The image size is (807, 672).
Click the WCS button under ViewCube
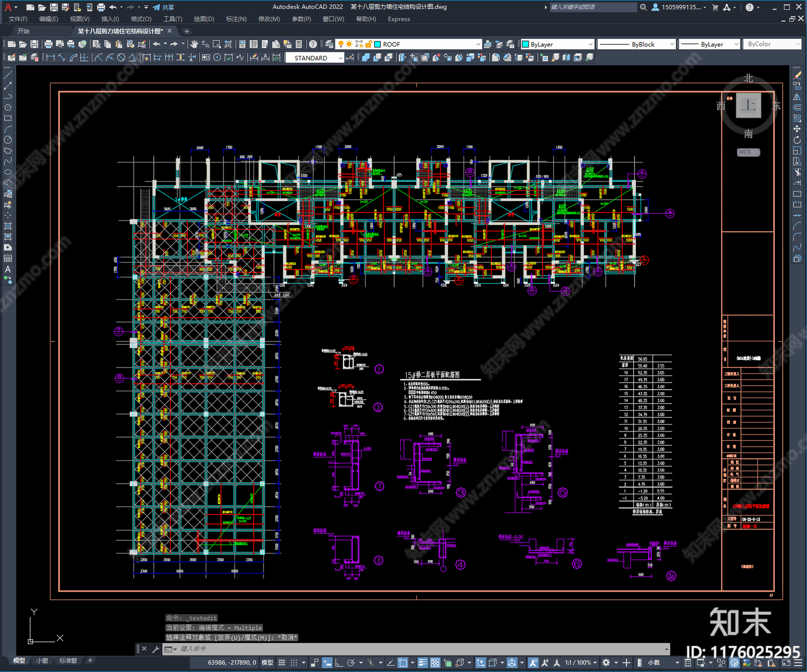(x=747, y=152)
